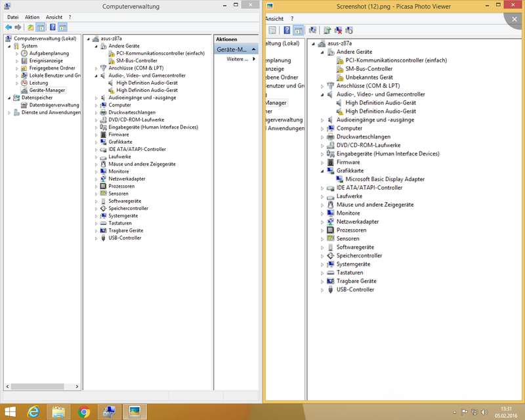Collapse the System node in the console tree
The image size is (525, 420).
click(9, 46)
